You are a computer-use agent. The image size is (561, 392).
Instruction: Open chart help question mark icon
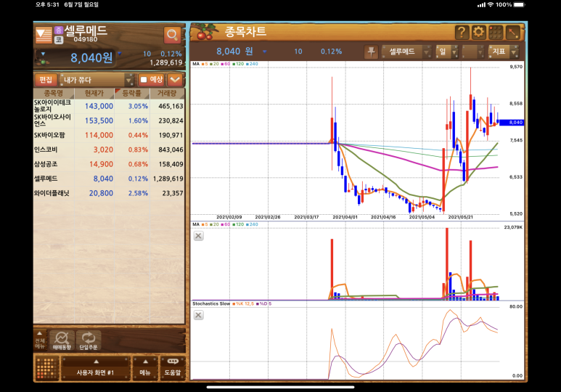tap(462, 33)
